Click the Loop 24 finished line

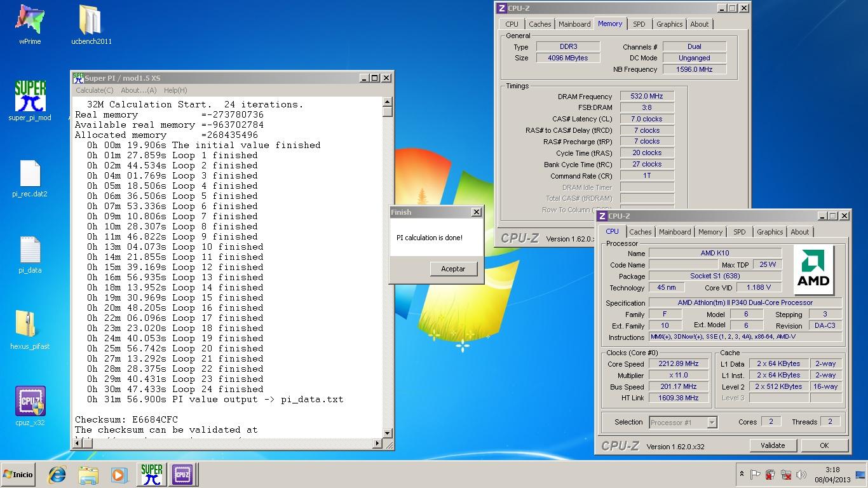pos(175,389)
